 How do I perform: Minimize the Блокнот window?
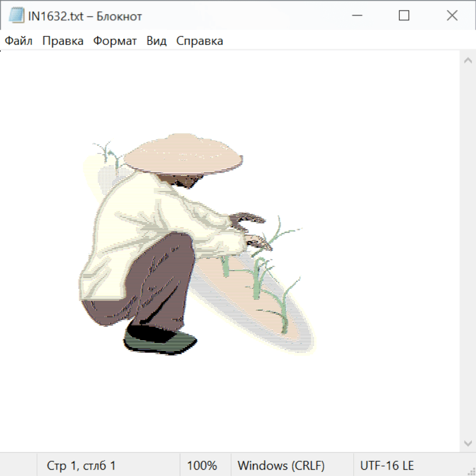point(356,16)
